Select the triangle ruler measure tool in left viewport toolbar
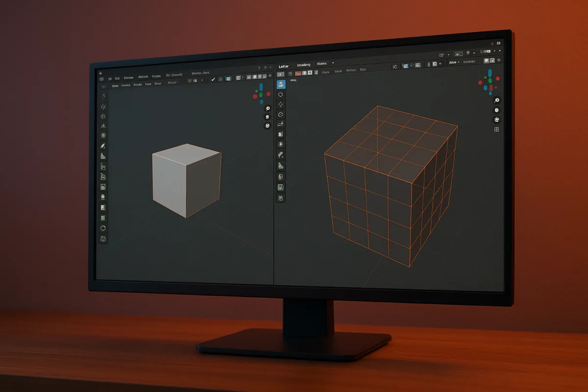The width and height of the screenshot is (588, 392). (x=103, y=156)
